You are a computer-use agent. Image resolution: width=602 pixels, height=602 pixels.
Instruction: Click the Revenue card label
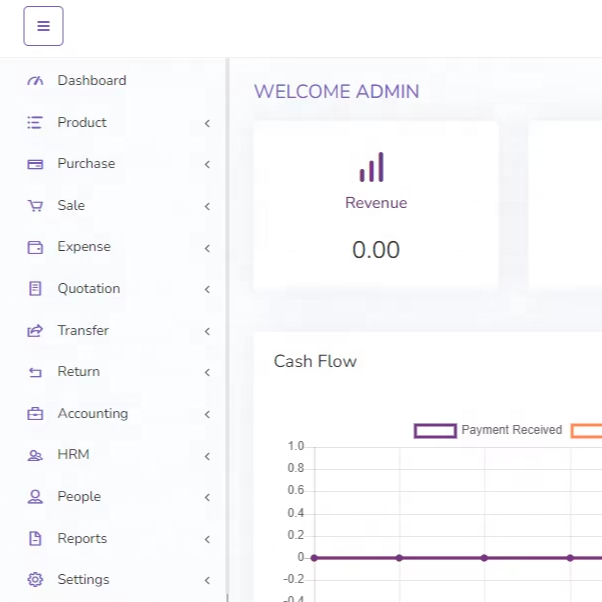376,203
